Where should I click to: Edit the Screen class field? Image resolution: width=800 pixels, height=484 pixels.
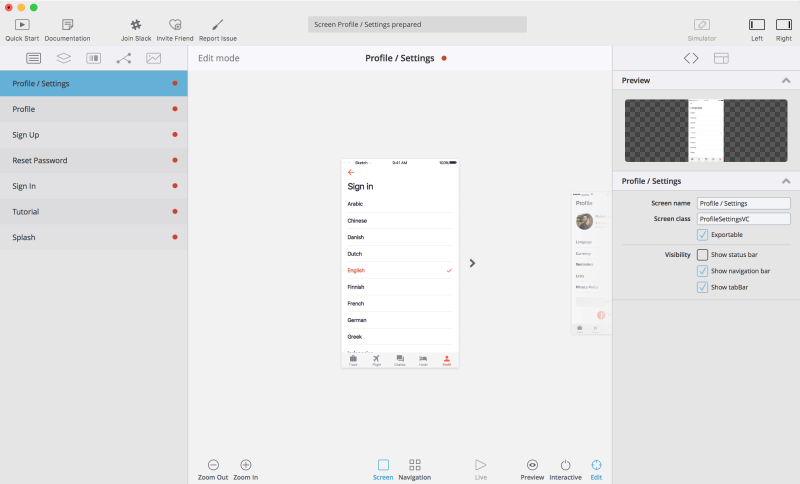(743, 219)
